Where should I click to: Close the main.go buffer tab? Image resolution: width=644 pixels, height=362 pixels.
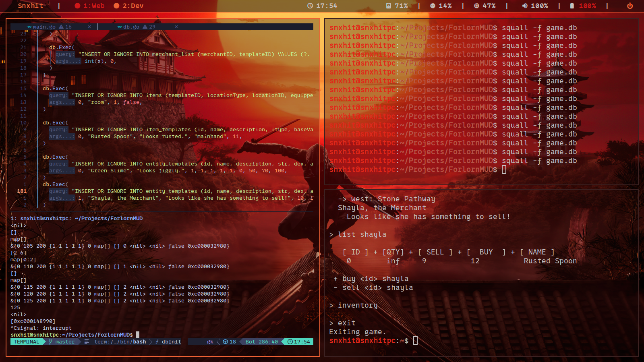click(89, 27)
